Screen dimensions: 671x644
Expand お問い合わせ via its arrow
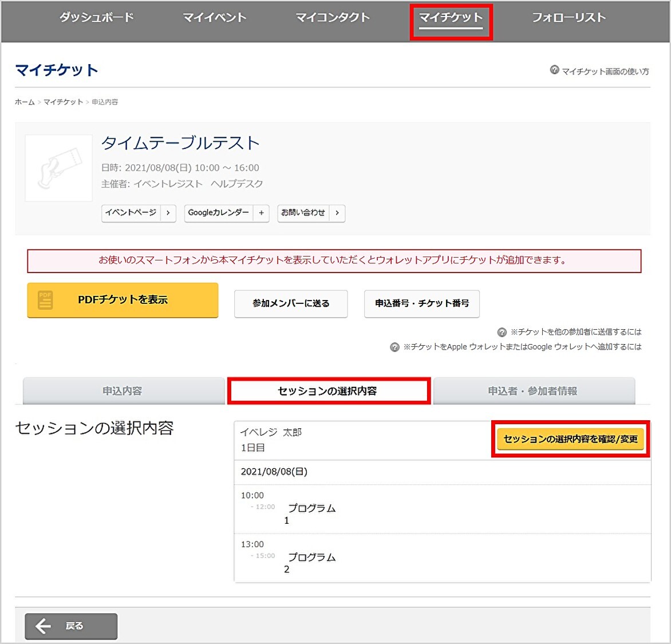pyautogui.click(x=338, y=213)
